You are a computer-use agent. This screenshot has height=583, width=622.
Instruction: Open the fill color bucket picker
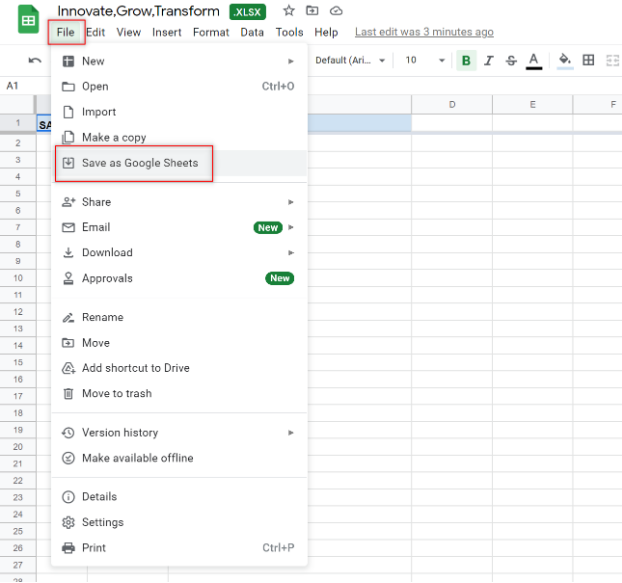[x=565, y=61]
